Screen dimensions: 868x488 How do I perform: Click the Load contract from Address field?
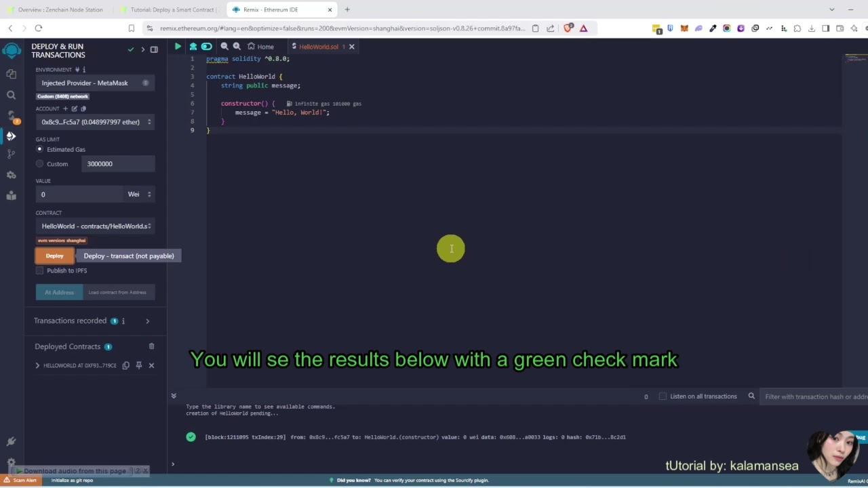tap(119, 292)
